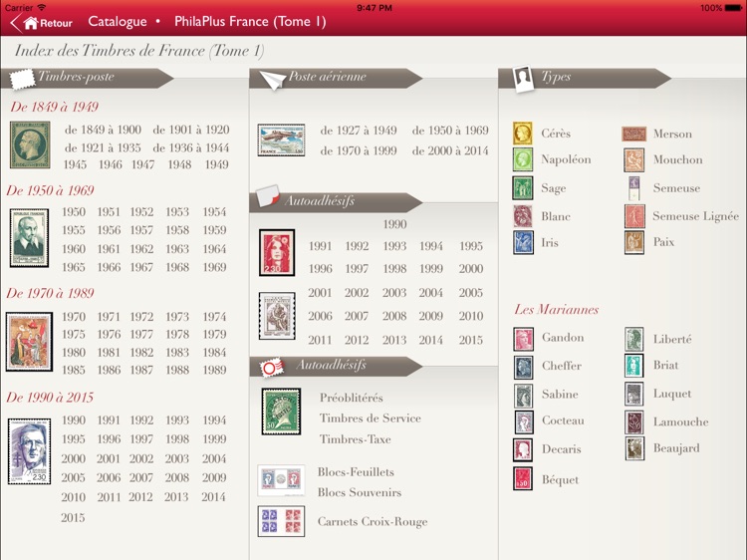747x560 pixels.
Task: Select year 1989 in Timbres-poste
Action: [x=214, y=370]
